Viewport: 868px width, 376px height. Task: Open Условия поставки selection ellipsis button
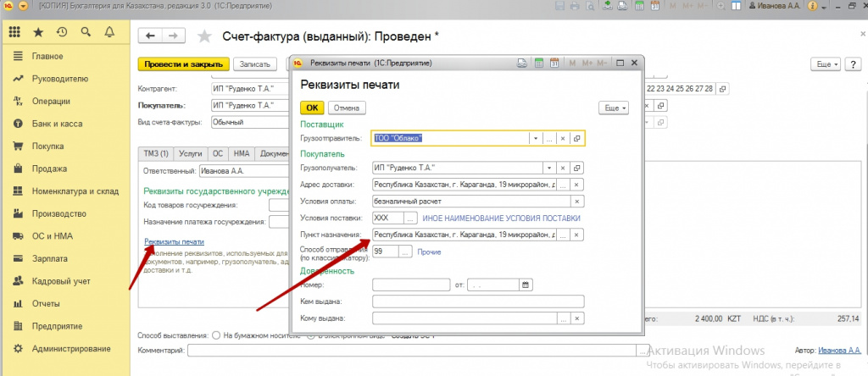[x=410, y=218]
